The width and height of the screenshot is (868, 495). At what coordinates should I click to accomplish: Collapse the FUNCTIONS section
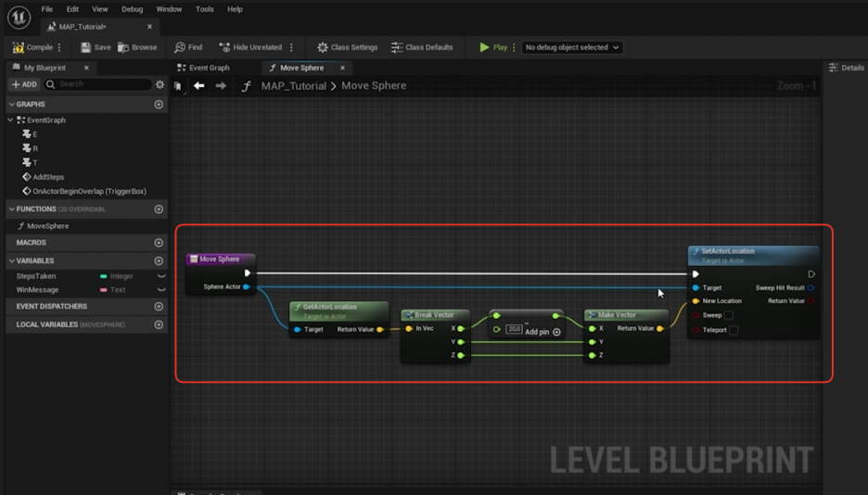click(x=12, y=209)
